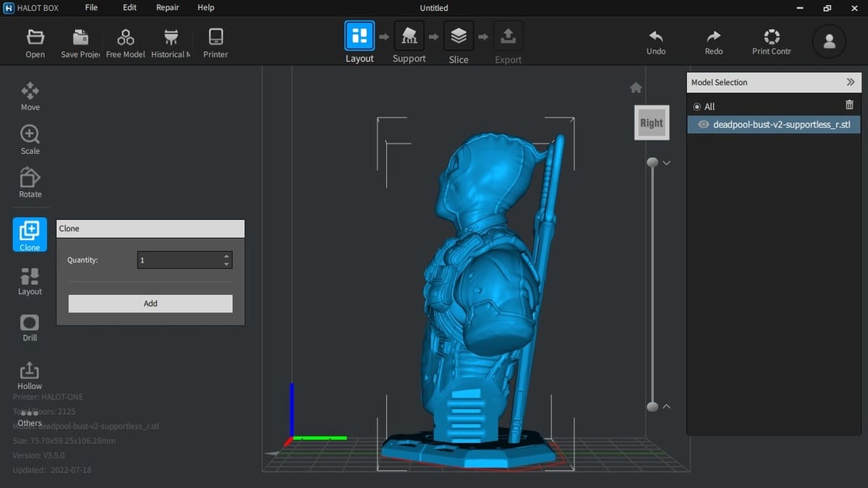Click the Size: 75.70x59.25x106.28mm text
The width and height of the screenshot is (868, 488).
point(64,440)
